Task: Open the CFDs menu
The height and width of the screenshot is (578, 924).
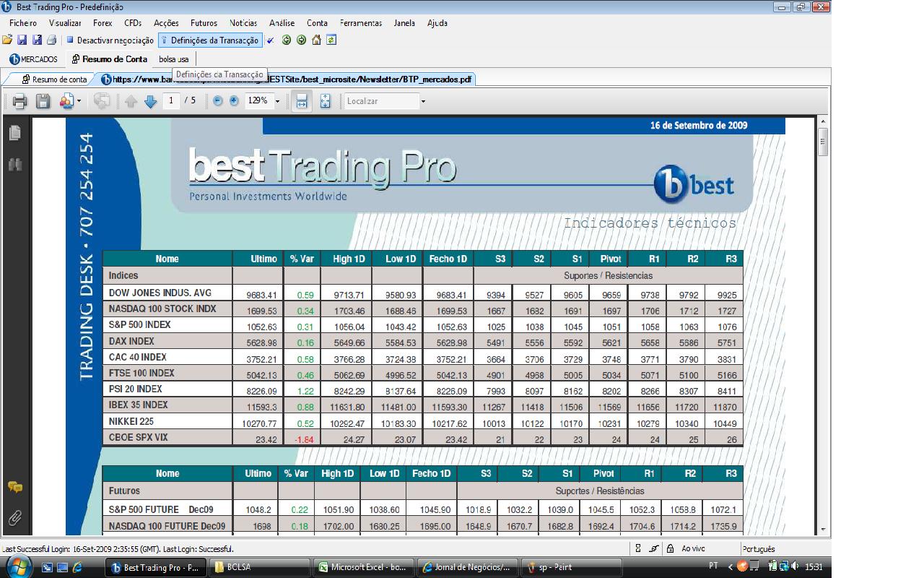Action: point(133,23)
